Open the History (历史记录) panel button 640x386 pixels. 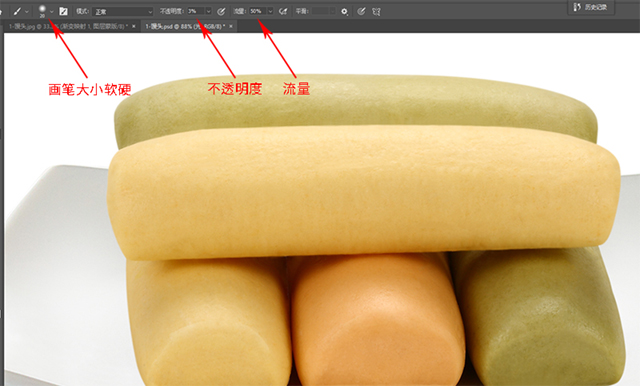(x=591, y=7)
